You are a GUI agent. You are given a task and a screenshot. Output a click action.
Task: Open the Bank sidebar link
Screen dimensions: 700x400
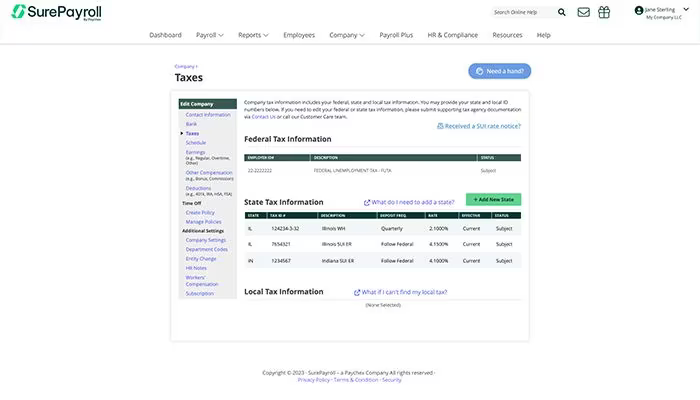pos(191,124)
